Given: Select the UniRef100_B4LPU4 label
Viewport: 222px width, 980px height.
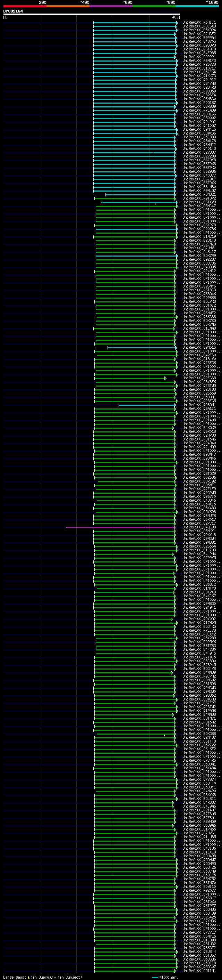Looking at the screenshot, I should (x=199, y=554).
